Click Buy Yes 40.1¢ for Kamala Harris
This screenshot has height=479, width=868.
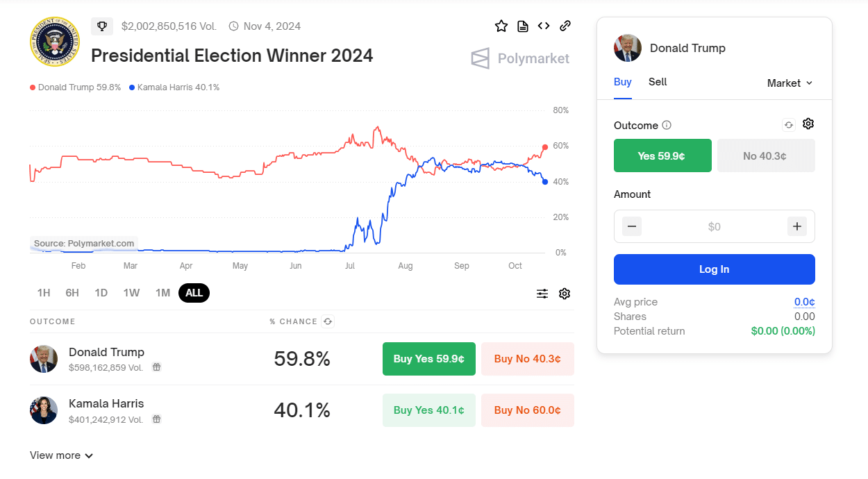pyautogui.click(x=428, y=410)
